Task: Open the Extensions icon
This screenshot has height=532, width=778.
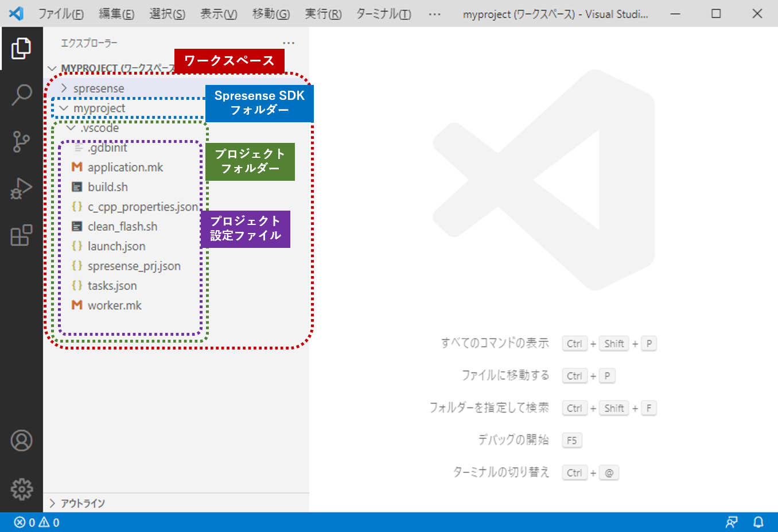Action: (x=21, y=235)
